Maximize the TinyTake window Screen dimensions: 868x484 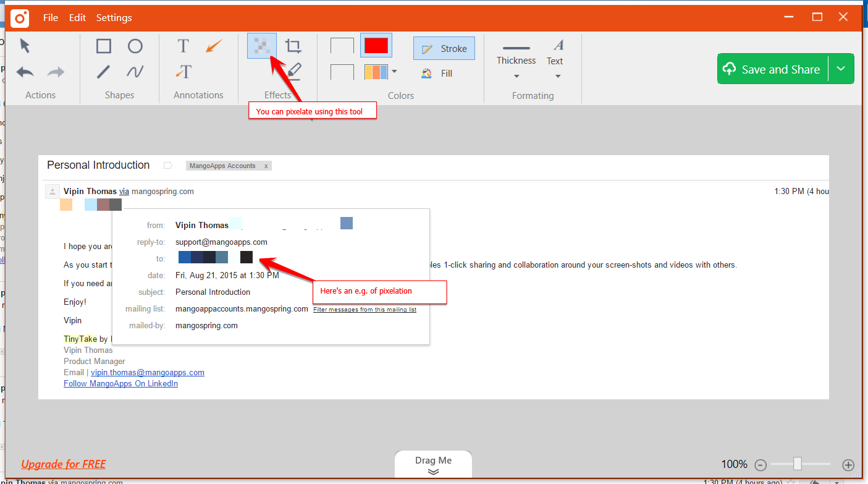click(817, 17)
